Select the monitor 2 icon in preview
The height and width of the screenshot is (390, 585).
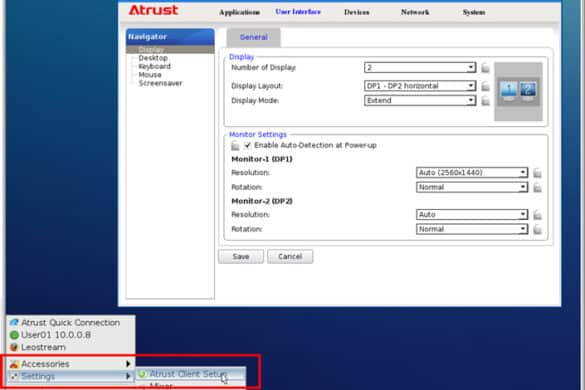[x=528, y=91]
